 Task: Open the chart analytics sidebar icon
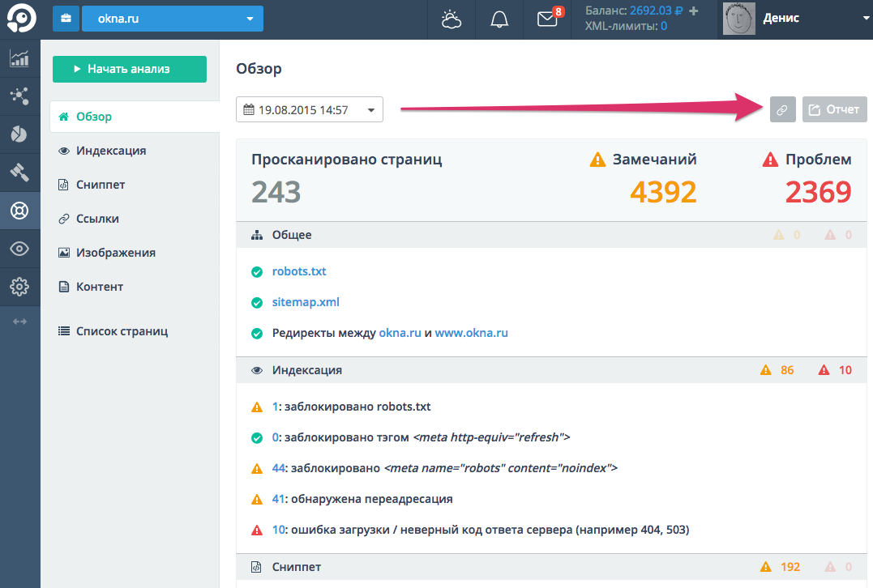[19, 58]
